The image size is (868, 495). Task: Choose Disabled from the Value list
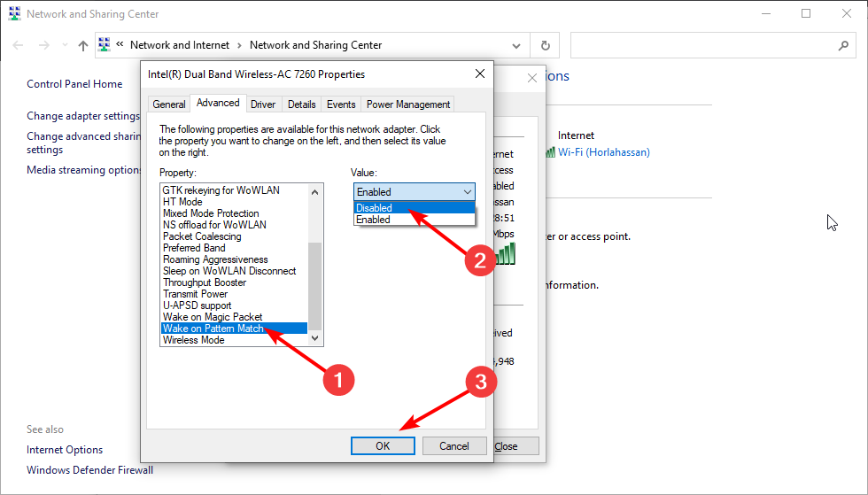tap(415, 207)
